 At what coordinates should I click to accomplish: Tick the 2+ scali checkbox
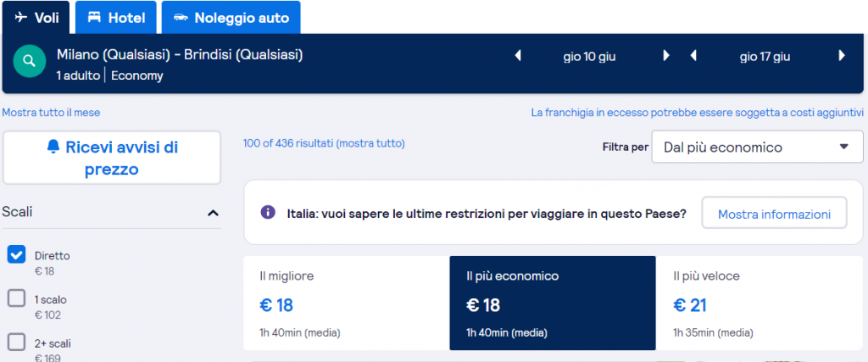coord(16,342)
